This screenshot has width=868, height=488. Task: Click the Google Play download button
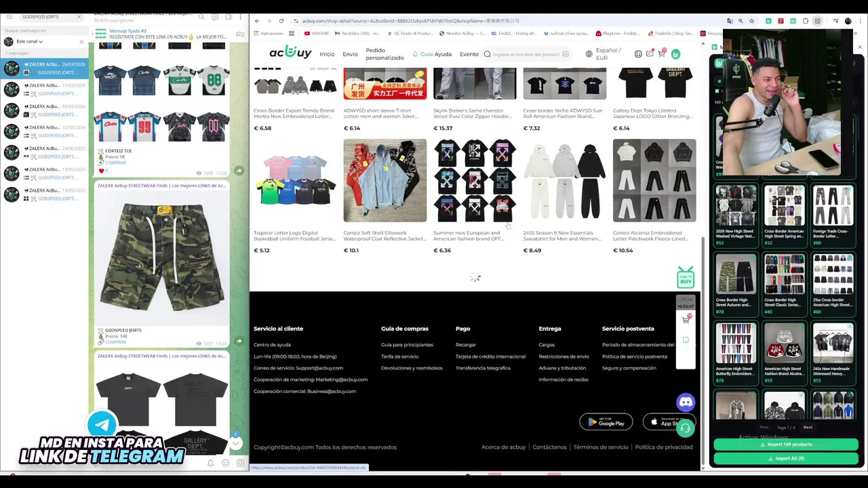point(606,422)
